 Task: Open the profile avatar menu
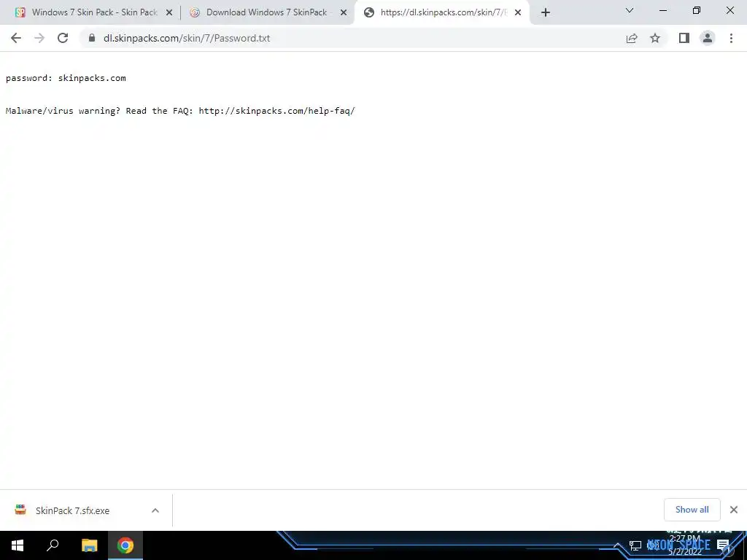(708, 38)
